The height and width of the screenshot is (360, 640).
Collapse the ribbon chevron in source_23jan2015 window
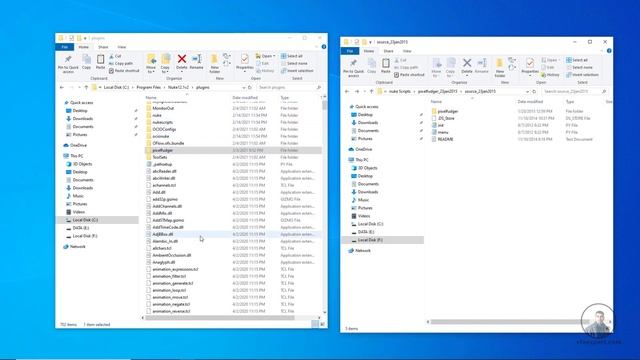[602, 51]
